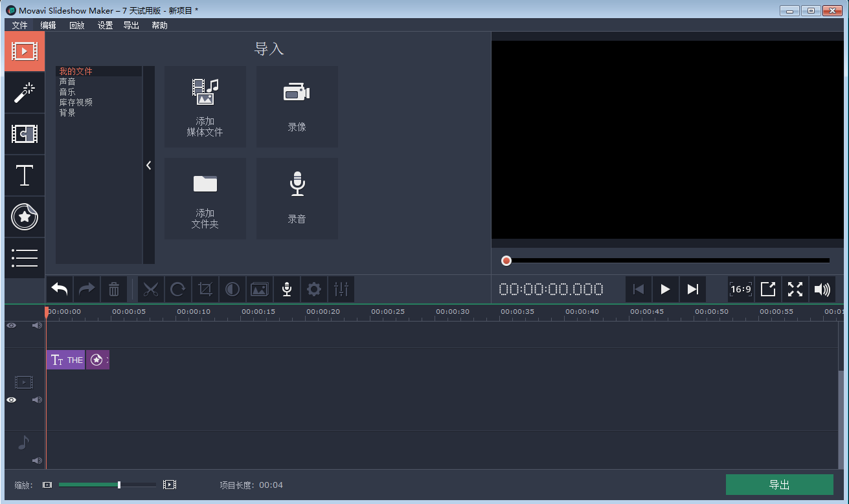This screenshot has height=504, width=849.
Task: Click the Redo arrow button
Action: click(x=87, y=289)
